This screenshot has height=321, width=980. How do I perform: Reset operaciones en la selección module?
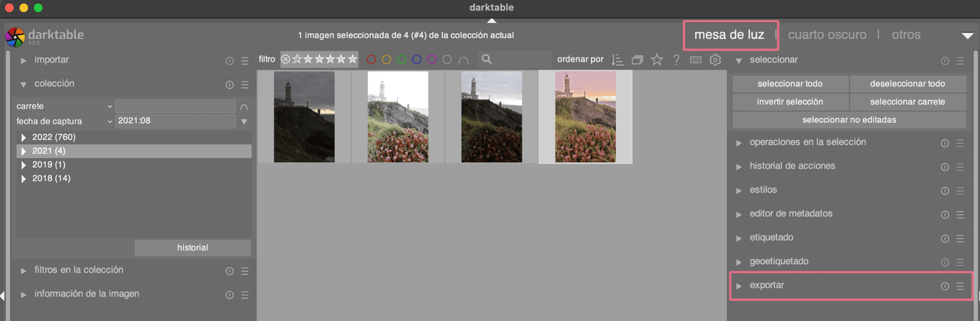coord(945,143)
